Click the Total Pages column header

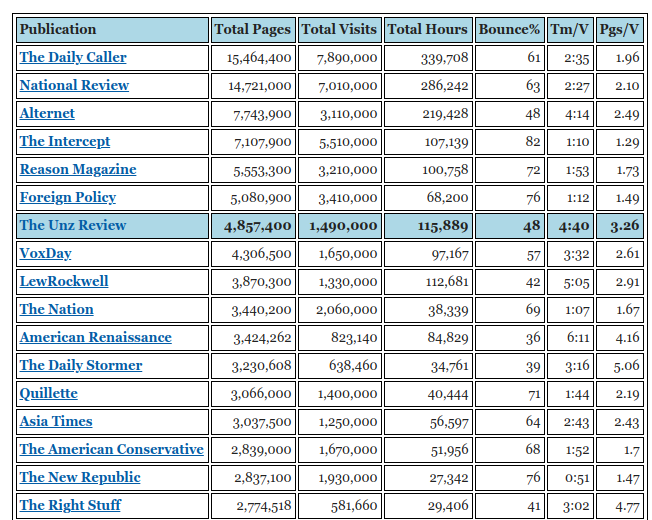click(253, 30)
